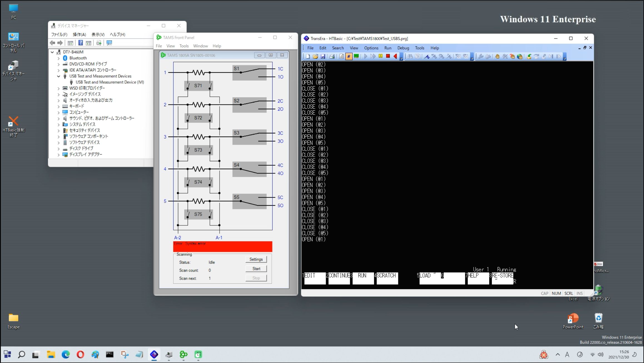The image size is (644, 363).
Task: Toggle switch S75 in TAMS panel
Action: (x=198, y=214)
